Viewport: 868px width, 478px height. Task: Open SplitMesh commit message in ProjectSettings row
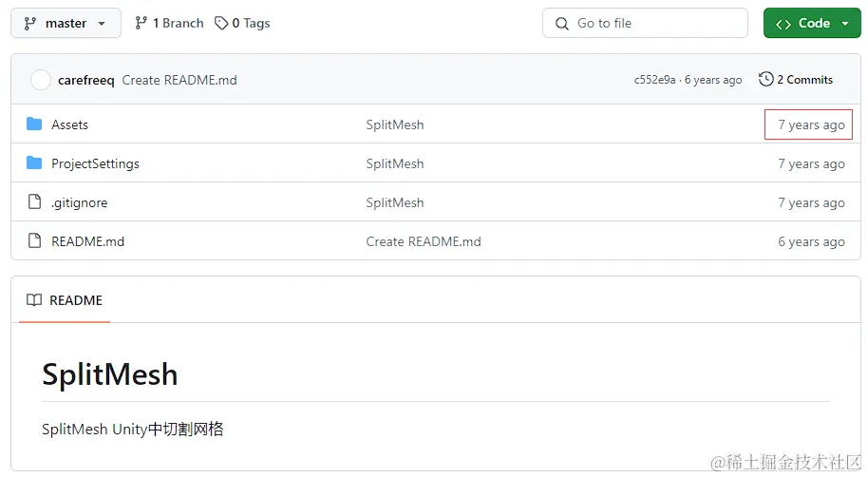pos(395,163)
